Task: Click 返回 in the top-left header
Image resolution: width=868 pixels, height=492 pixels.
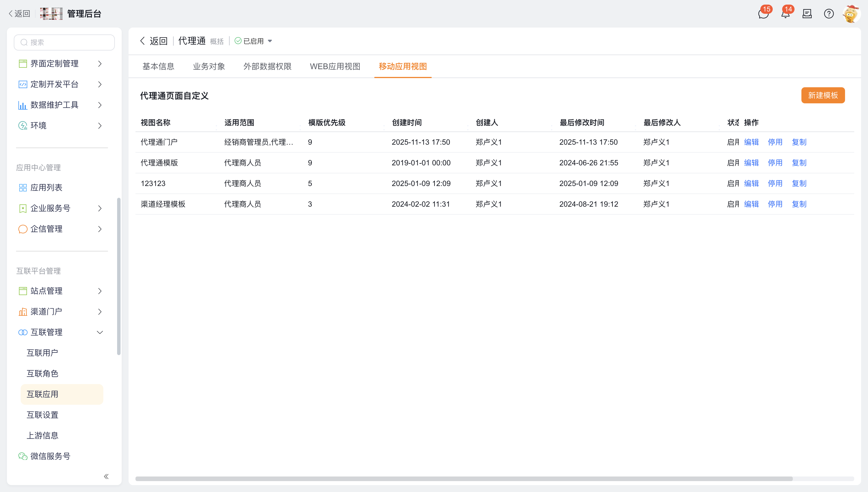Action: click(x=19, y=14)
